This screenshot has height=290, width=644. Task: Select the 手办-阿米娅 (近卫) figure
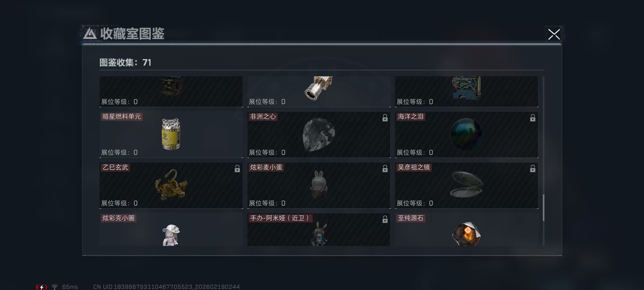click(319, 234)
